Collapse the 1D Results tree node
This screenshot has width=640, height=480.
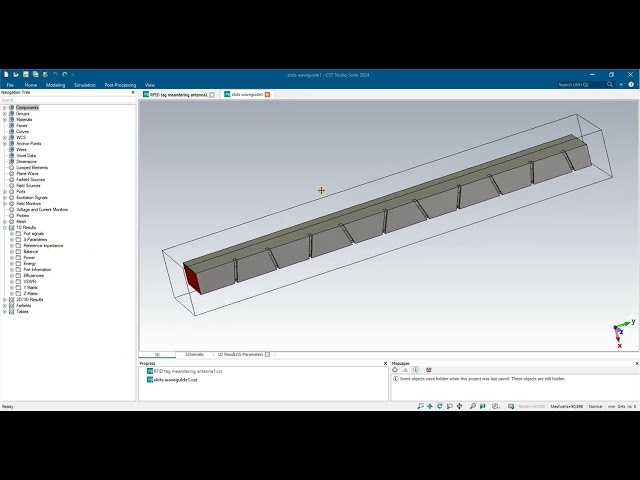(x=5, y=227)
